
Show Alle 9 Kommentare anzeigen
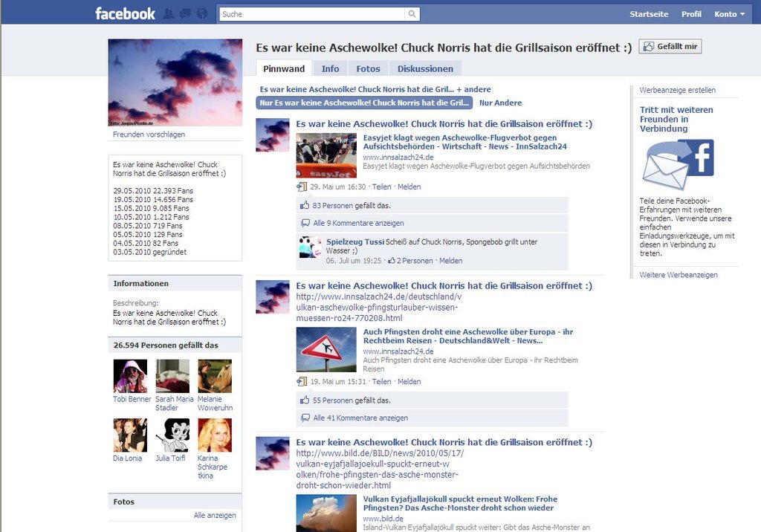coord(358,224)
